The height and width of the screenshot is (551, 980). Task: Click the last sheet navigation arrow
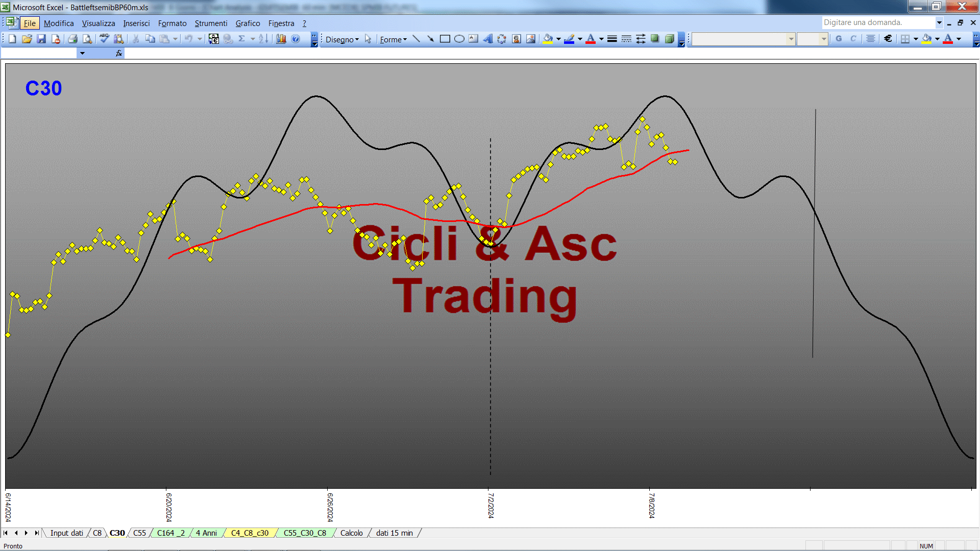(36, 533)
